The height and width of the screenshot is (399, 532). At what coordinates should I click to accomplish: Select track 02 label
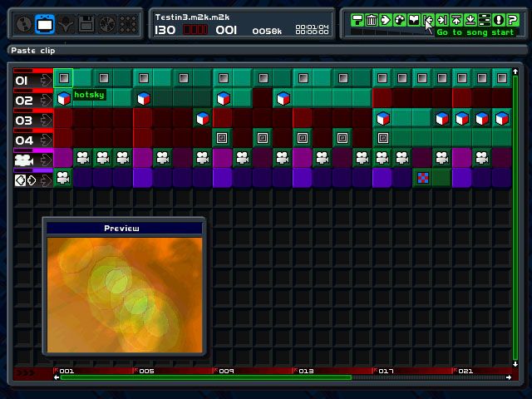point(23,100)
